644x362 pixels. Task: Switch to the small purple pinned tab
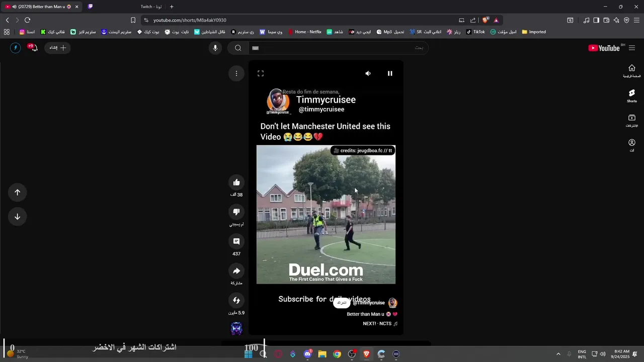pos(91,7)
